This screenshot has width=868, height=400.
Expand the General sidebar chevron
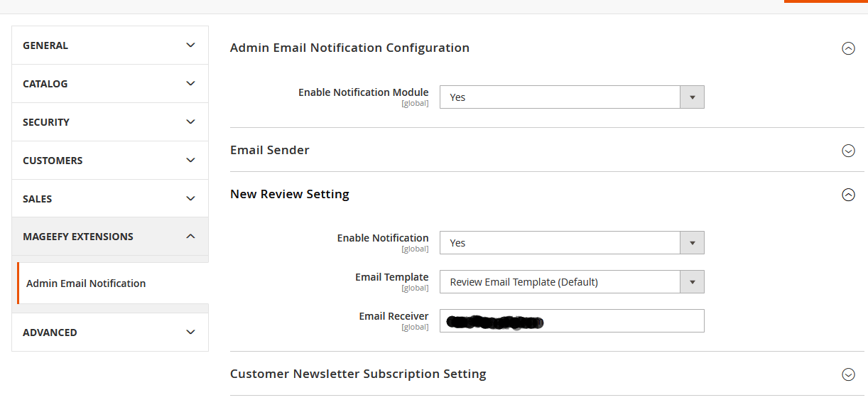(x=190, y=45)
